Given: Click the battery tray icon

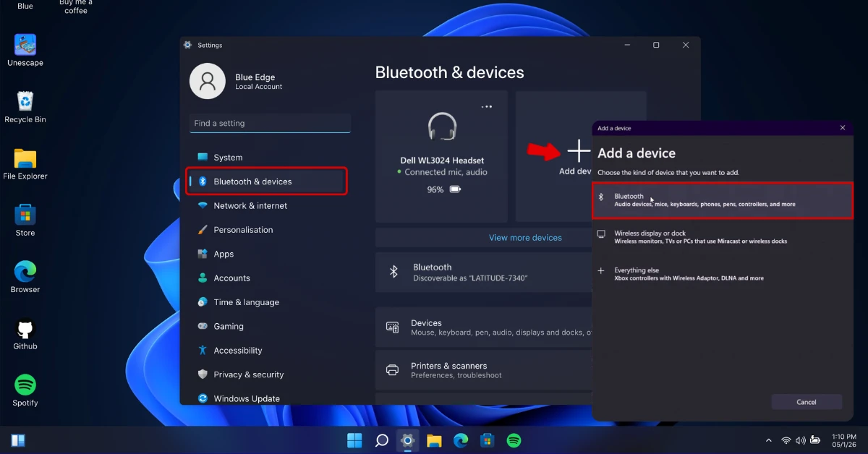Looking at the screenshot, I should 815,440.
